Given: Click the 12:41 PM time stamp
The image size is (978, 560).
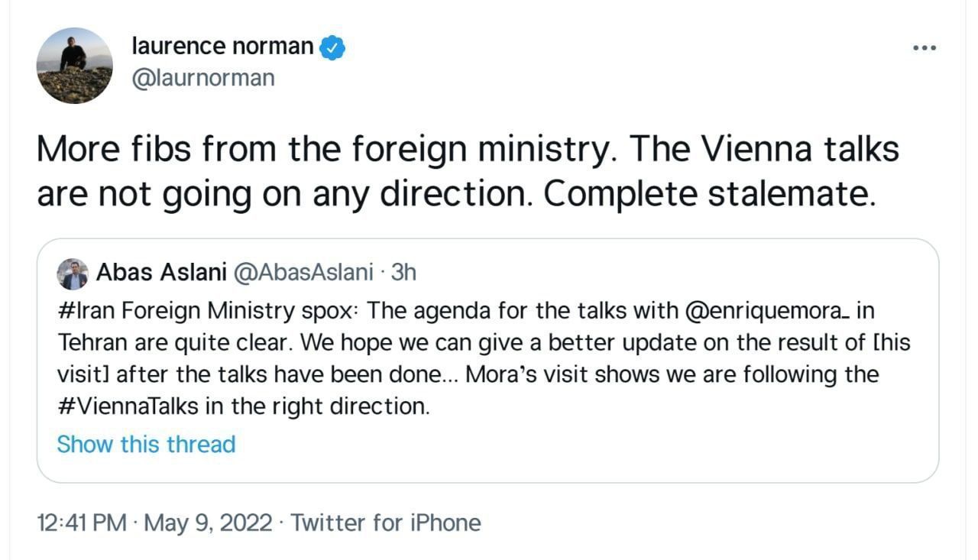Looking at the screenshot, I should (82, 523).
